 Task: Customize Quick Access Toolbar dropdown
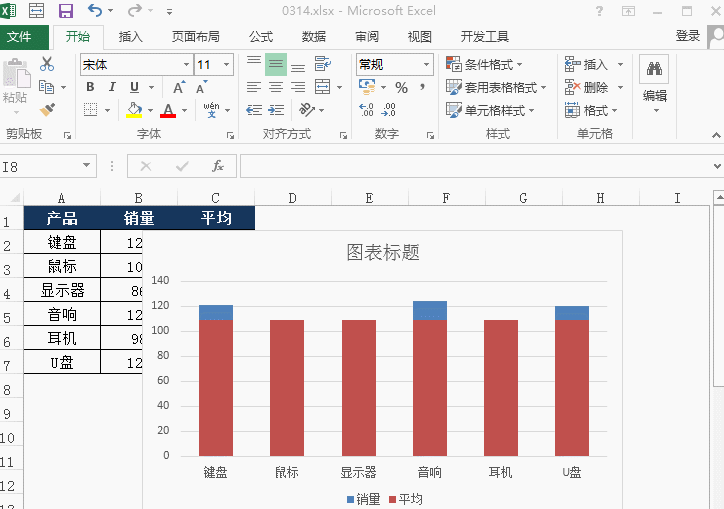pyautogui.click(x=169, y=12)
